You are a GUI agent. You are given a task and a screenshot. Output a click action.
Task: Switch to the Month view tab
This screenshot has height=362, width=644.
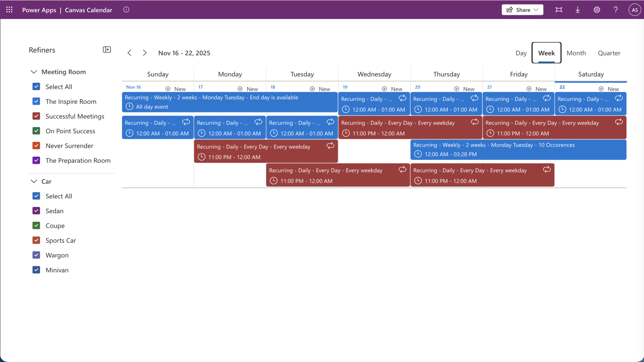pyautogui.click(x=576, y=53)
